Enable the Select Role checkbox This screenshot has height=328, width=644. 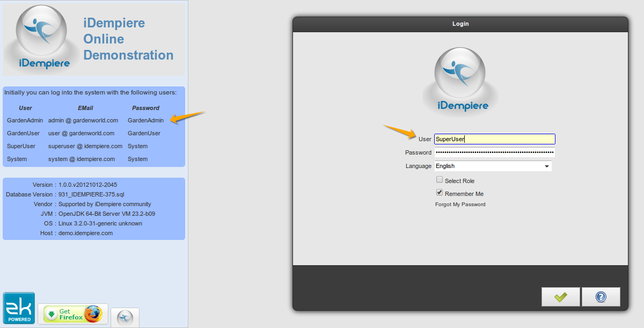click(x=440, y=180)
